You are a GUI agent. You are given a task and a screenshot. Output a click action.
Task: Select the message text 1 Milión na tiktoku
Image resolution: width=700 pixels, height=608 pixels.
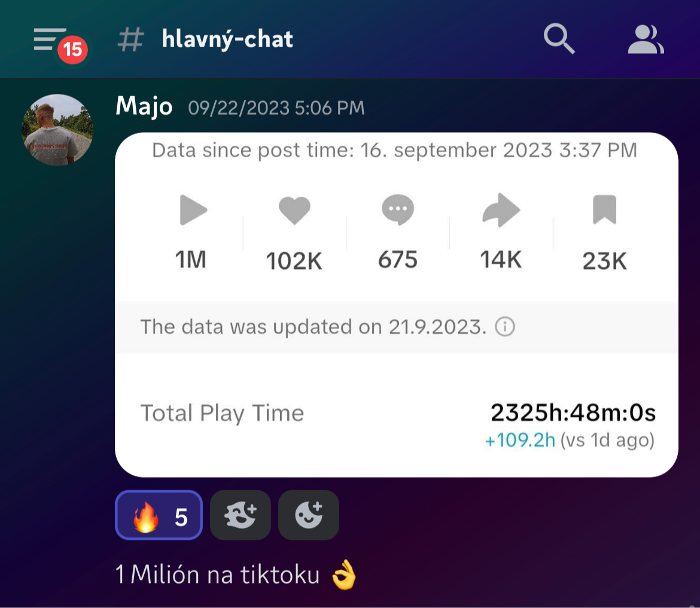[217, 574]
